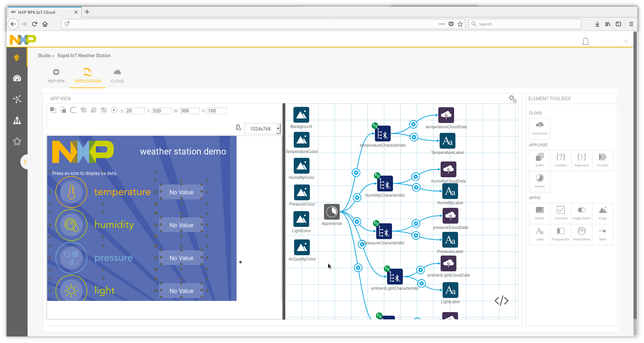
Task: Pick the Cloud Event toolbox element
Action: [540, 128]
